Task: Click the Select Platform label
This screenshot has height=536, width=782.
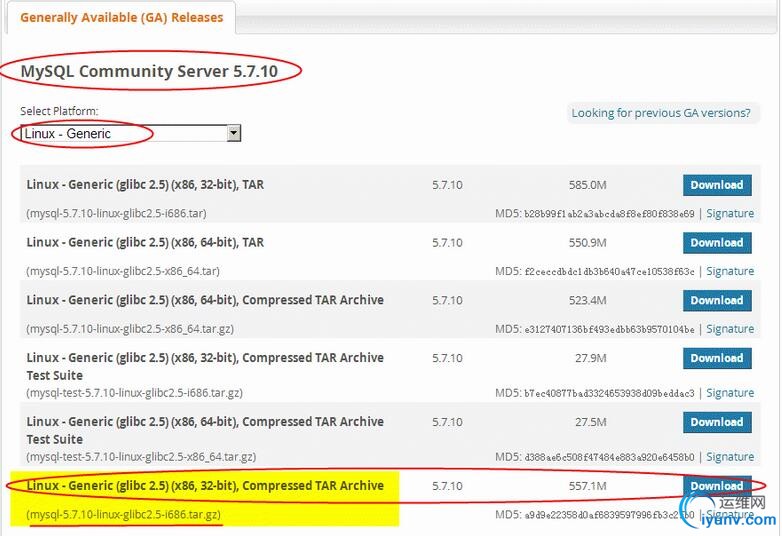Action: click(x=59, y=111)
